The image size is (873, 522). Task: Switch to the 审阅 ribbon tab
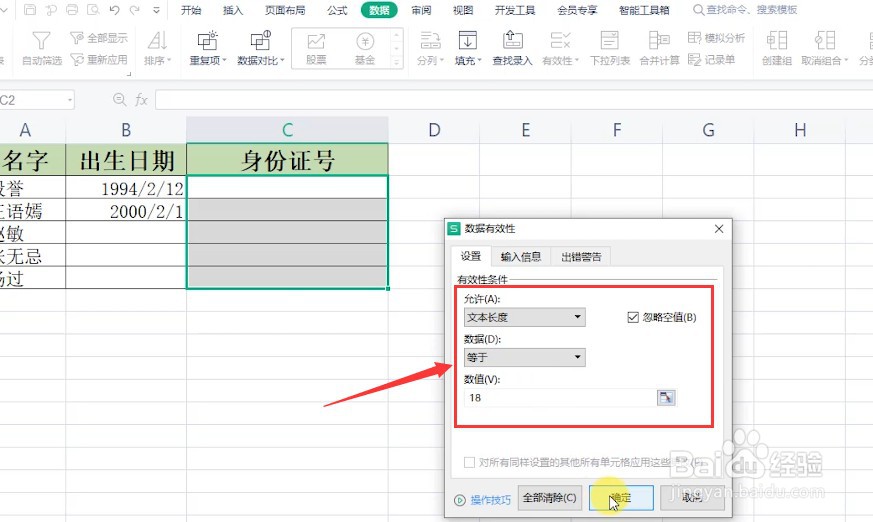421,10
